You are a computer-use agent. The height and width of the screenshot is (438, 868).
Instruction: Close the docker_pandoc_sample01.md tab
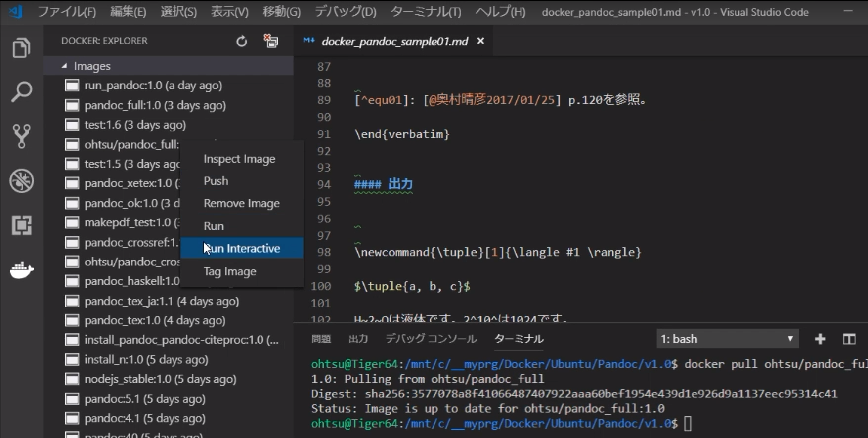pyautogui.click(x=480, y=41)
